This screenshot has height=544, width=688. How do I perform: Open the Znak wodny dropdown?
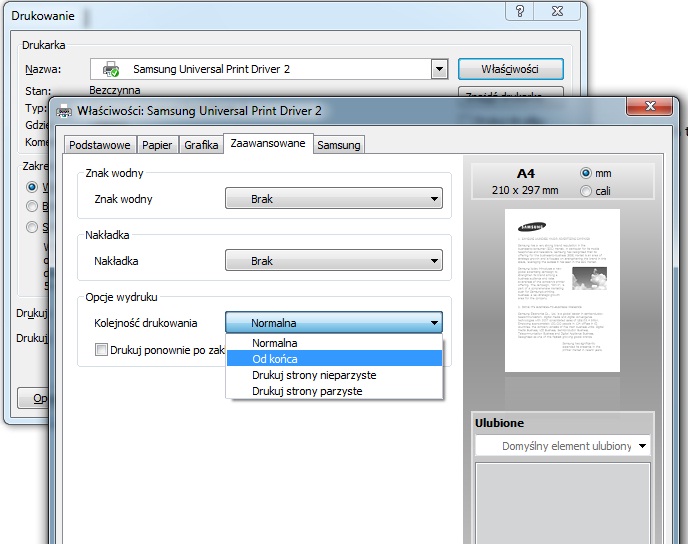[334, 198]
